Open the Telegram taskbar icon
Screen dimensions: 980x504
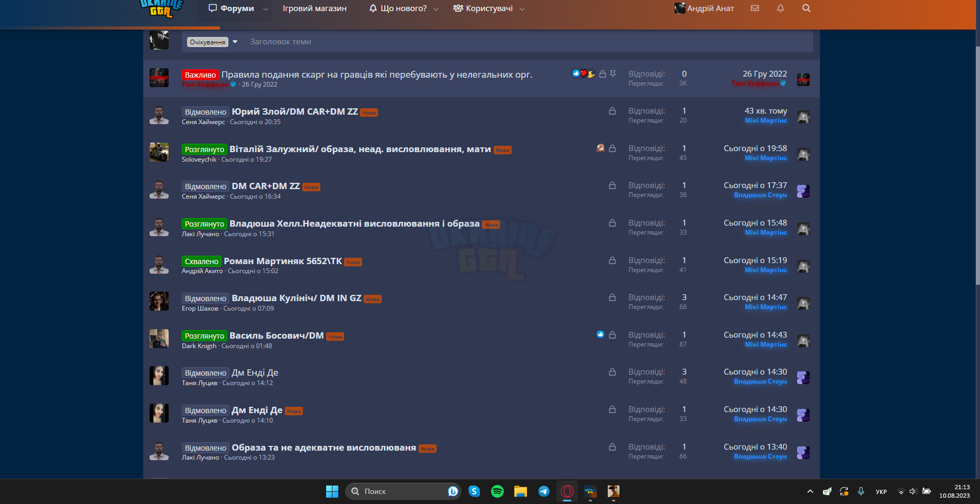(544, 491)
